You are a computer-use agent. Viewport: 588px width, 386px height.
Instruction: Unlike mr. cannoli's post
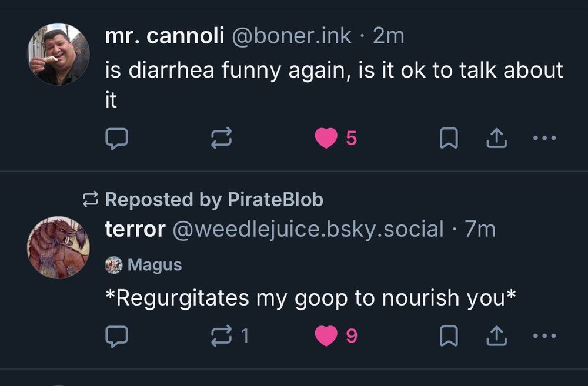pyautogui.click(x=325, y=137)
